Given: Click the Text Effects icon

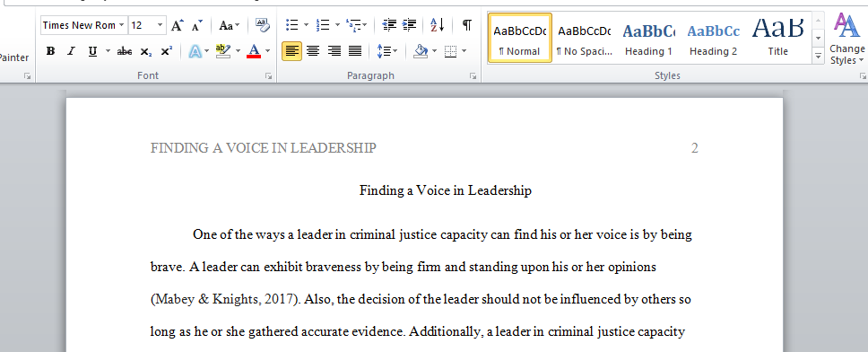Looking at the screenshot, I should click(195, 51).
